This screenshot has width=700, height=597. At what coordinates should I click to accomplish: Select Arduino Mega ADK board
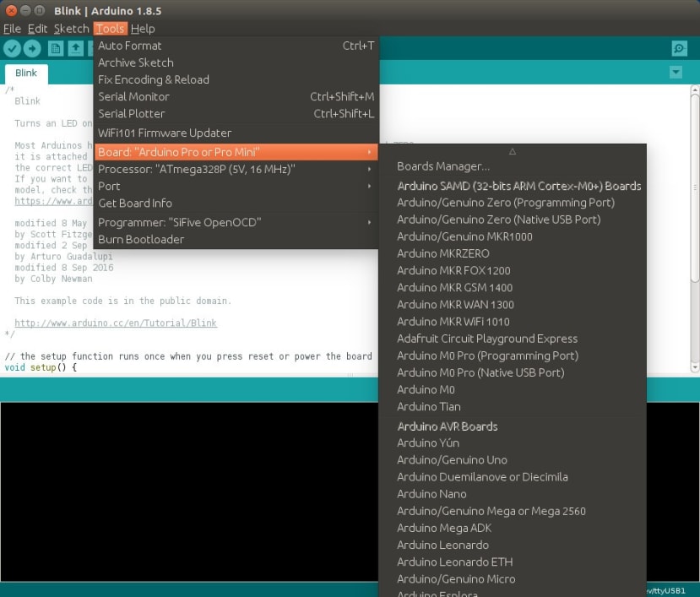click(513, 528)
